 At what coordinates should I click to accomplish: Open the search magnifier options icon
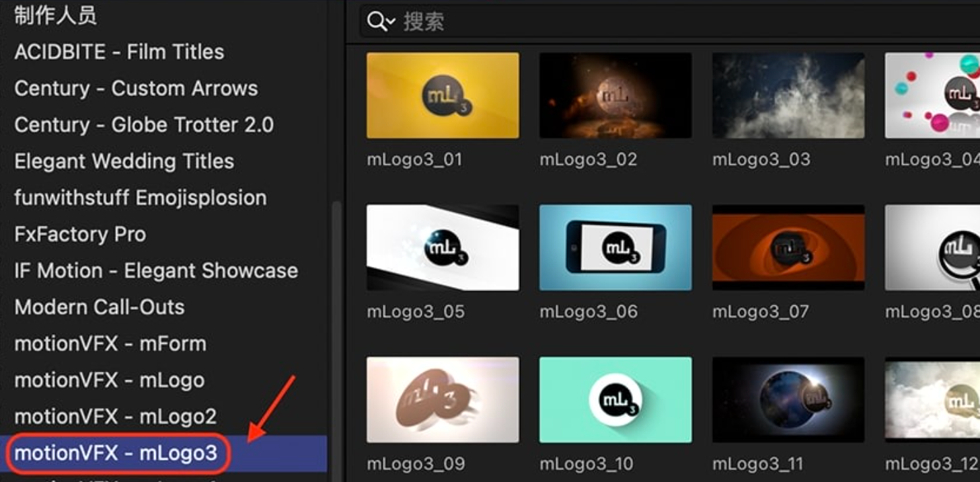click(x=381, y=22)
